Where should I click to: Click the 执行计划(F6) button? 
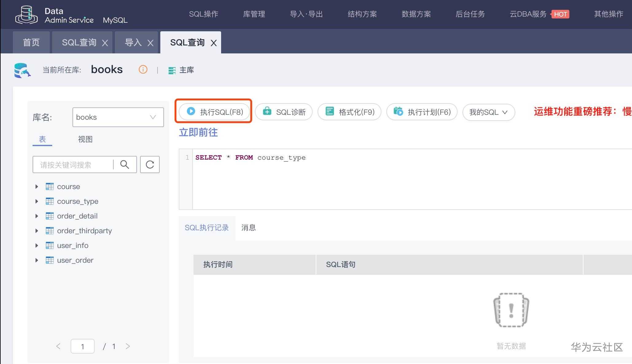[x=422, y=112]
